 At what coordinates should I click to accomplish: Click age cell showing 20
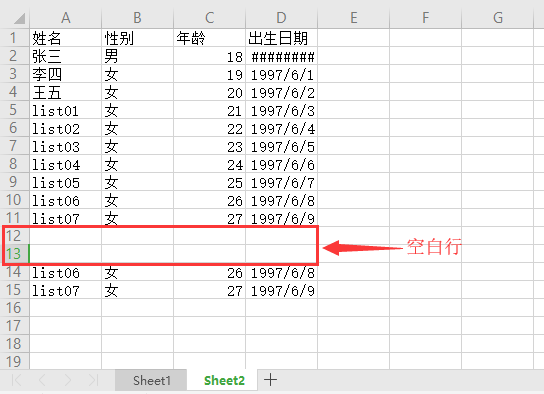coord(210,92)
